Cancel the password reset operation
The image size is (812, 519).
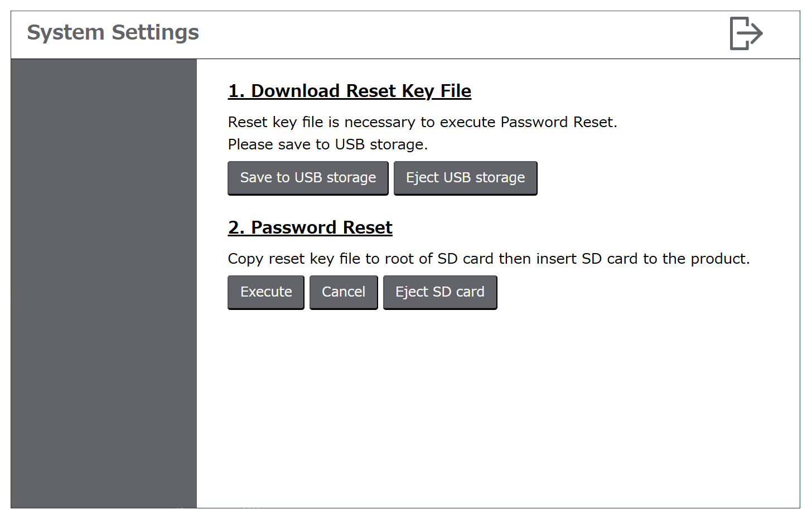pyautogui.click(x=344, y=293)
